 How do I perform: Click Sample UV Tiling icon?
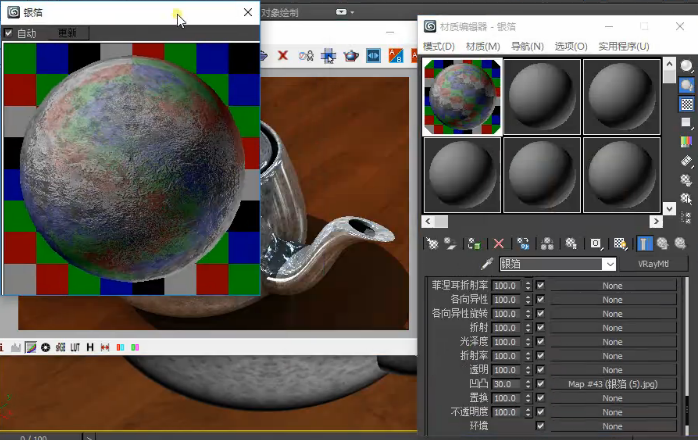pos(686,122)
